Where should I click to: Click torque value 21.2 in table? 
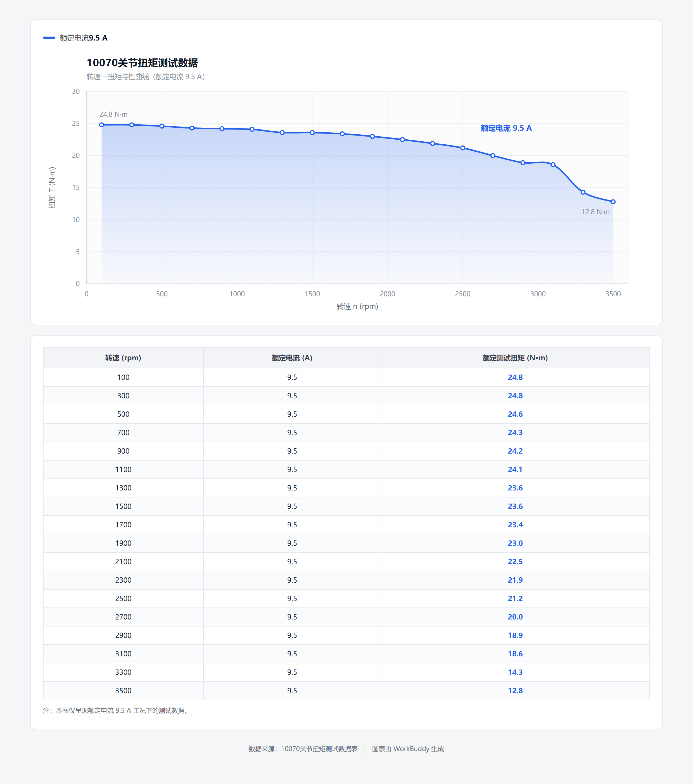(515, 598)
